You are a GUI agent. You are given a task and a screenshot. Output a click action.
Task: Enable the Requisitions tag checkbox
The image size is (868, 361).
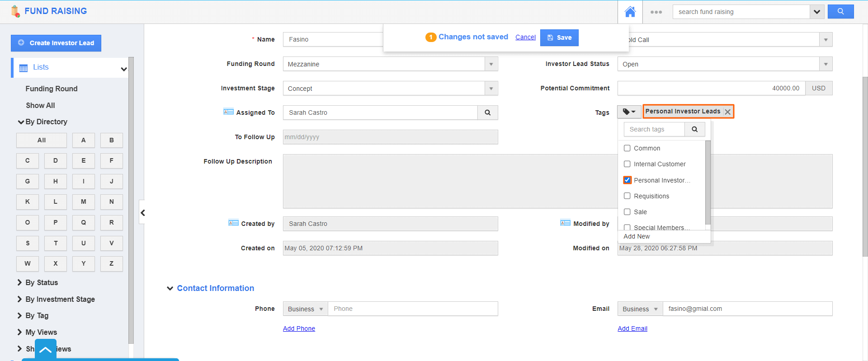pyautogui.click(x=627, y=196)
